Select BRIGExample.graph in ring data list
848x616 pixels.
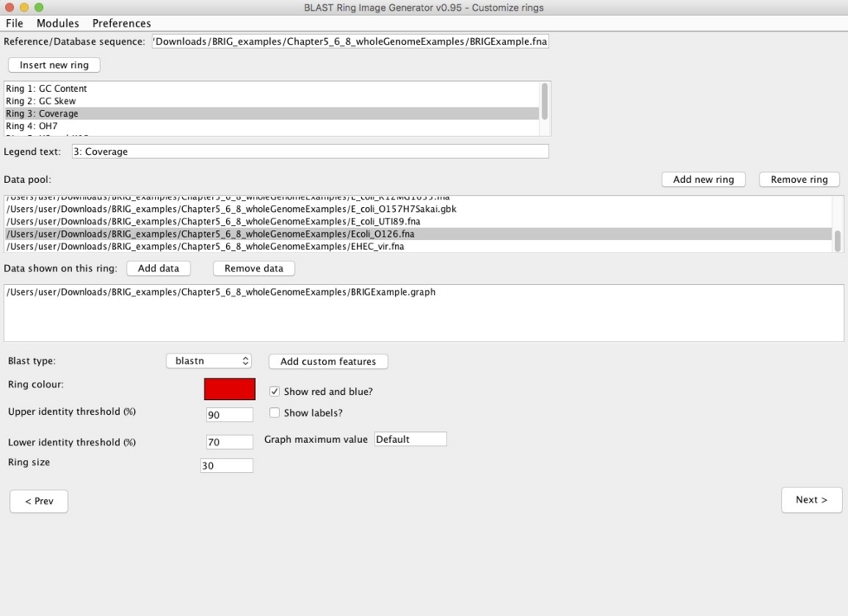pos(424,292)
